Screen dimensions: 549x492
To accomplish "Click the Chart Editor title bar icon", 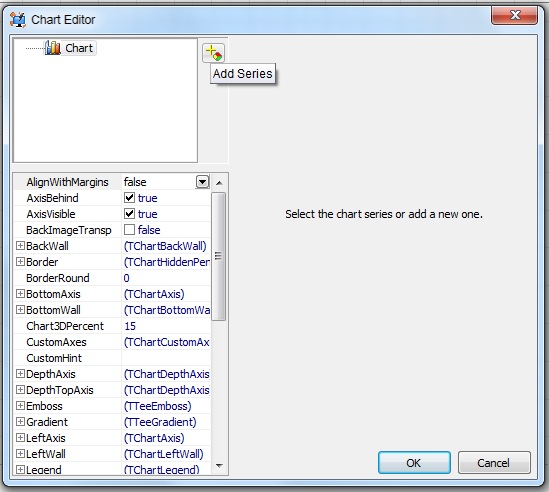I will coord(18,20).
